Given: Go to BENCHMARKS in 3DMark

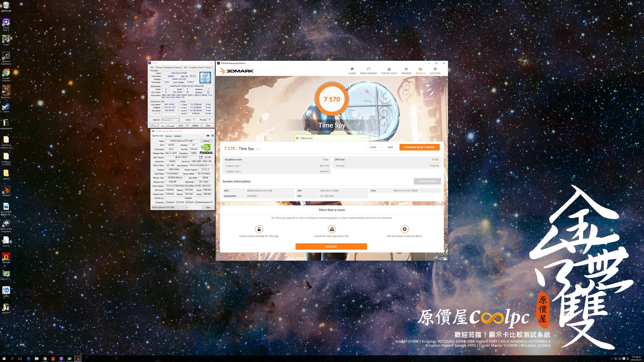Looking at the screenshot, I should (x=368, y=71).
